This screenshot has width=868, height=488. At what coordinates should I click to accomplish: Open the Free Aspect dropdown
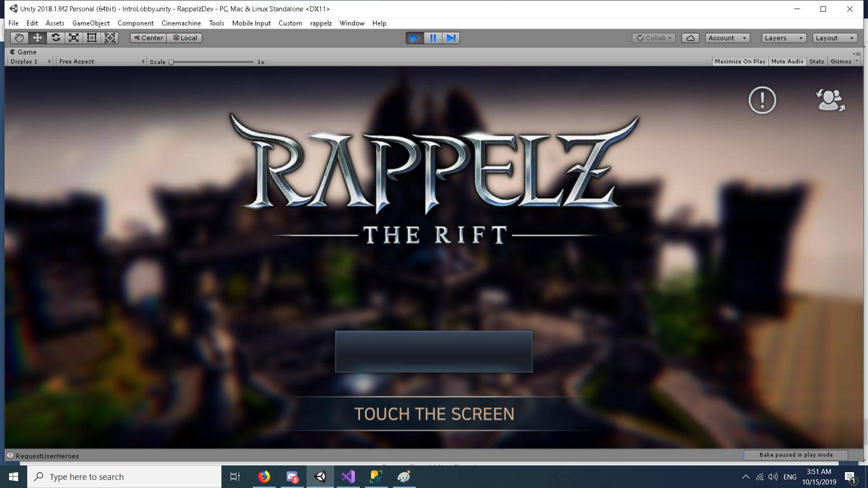[101, 61]
